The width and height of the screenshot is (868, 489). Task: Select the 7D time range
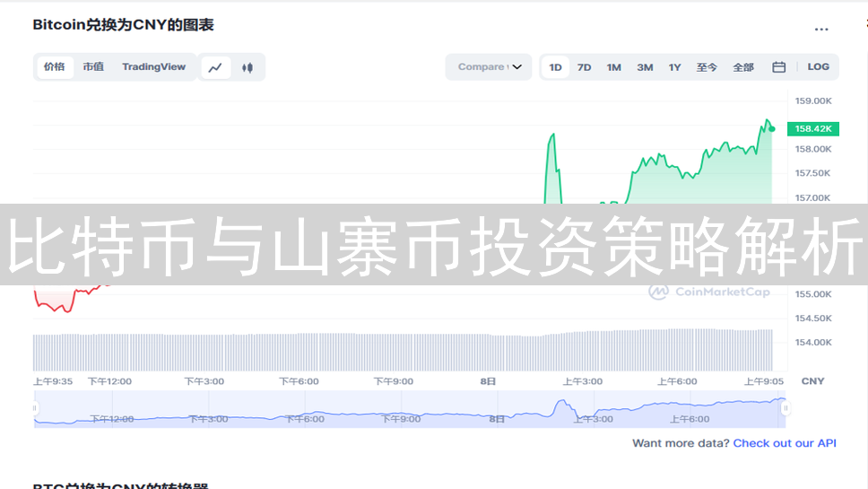click(584, 67)
